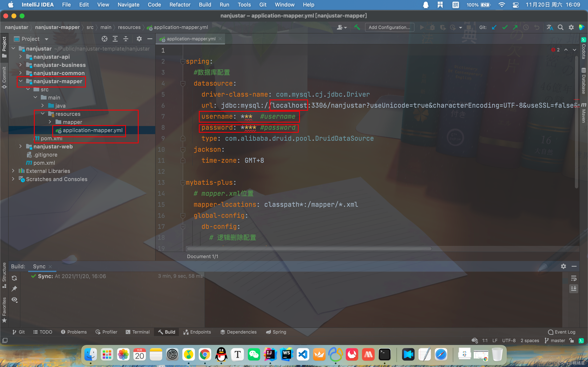Toggle the eye view icon in the Build panel
This screenshot has width=588, height=367.
pyautogui.click(x=14, y=300)
